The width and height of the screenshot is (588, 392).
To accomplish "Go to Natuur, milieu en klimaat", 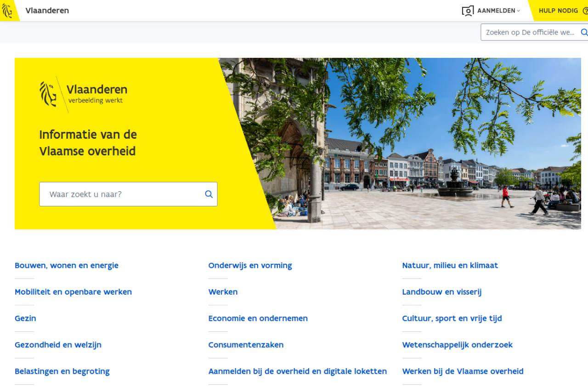I will pyautogui.click(x=450, y=265).
